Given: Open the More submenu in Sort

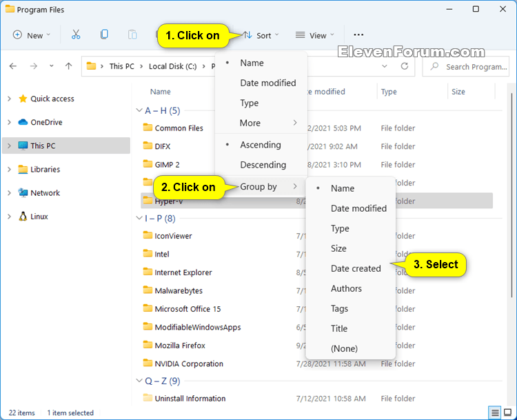Looking at the screenshot, I should click(x=261, y=123).
